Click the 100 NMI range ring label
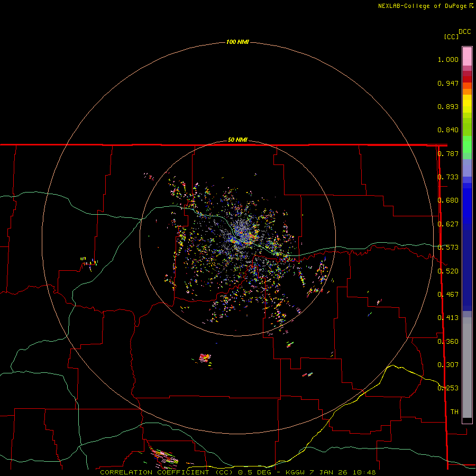This screenshot has width=476, height=476. click(237, 42)
